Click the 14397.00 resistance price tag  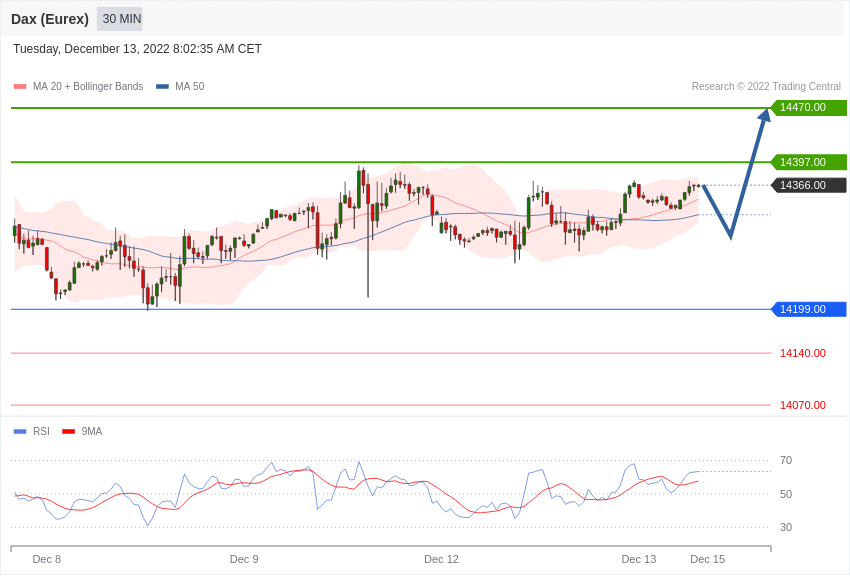click(809, 162)
